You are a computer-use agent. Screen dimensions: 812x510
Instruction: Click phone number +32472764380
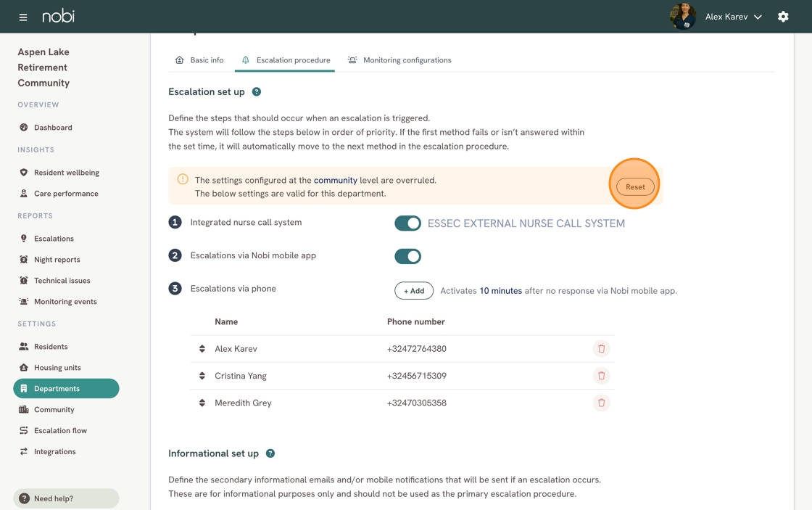(x=417, y=349)
